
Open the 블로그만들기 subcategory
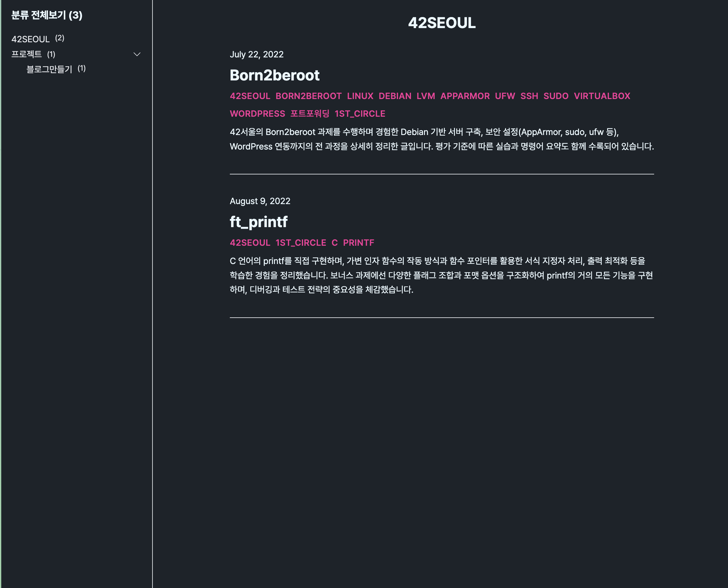[49, 69]
